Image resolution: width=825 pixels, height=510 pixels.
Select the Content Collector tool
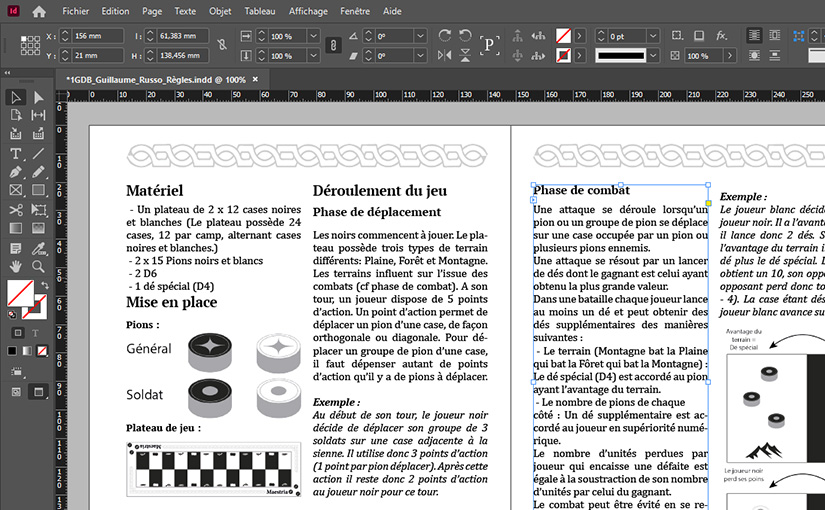15,134
